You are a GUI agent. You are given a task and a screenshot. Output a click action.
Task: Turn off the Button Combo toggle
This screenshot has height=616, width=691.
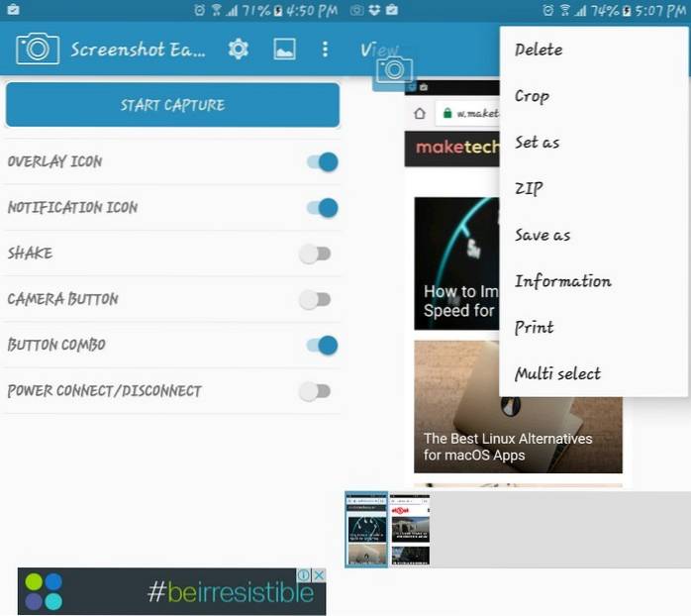tap(322, 345)
